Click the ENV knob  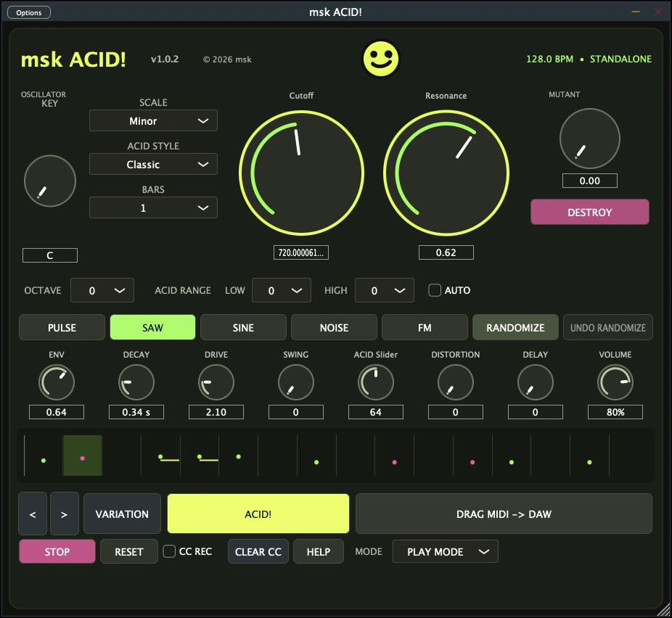pos(57,382)
